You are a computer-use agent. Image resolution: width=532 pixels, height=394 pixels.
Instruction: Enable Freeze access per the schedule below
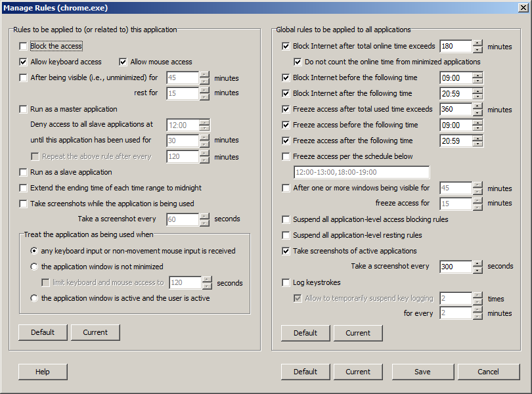click(x=286, y=156)
